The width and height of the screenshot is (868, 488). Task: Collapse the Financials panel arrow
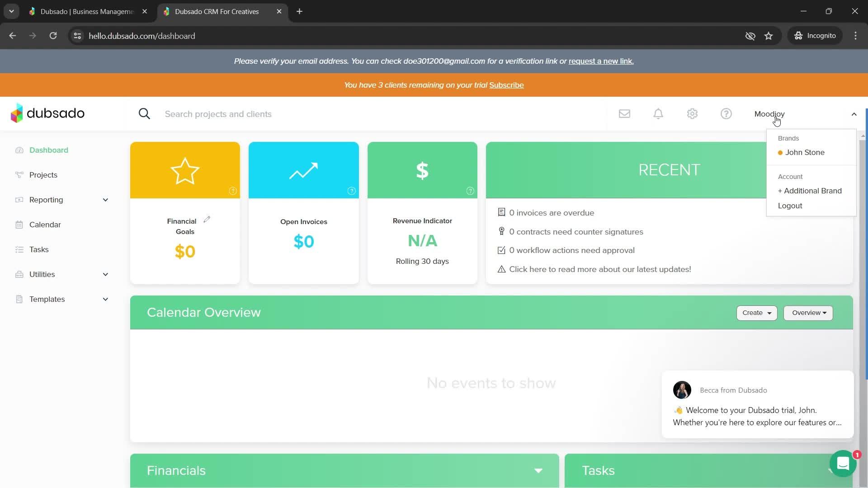[x=538, y=471]
